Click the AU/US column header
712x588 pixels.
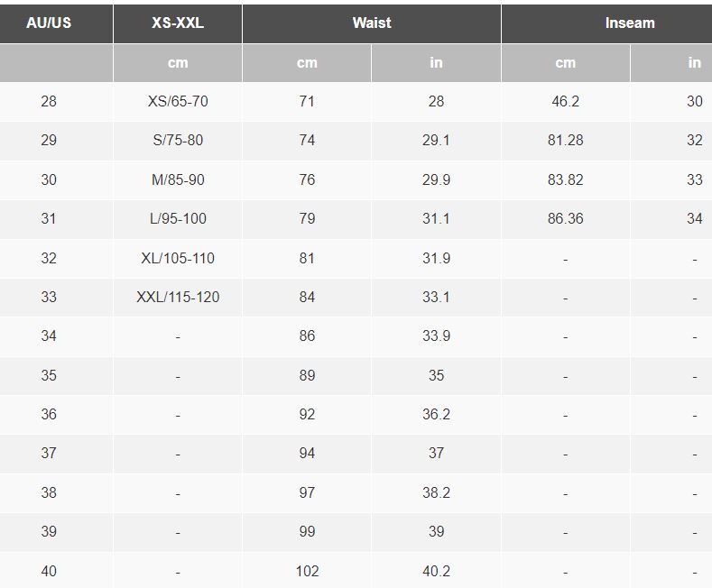pyautogui.click(x=49, y=23)
